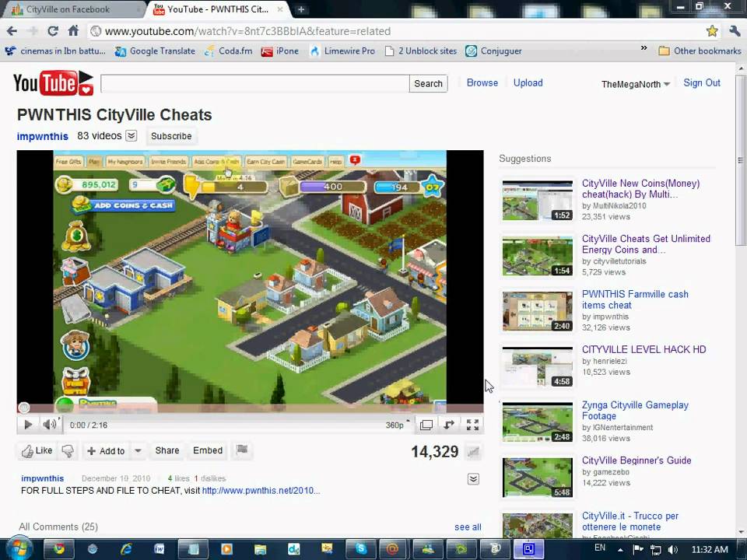Play the video
The image size is (747, 560).
(28, 425)
